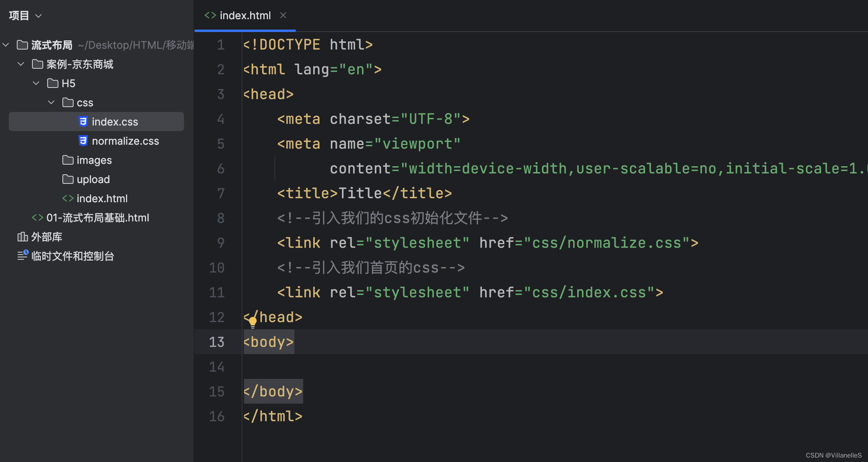The image size is (868, 462).
Task: Click the 外部库 library icon
Action: click(x=22, y=237)
